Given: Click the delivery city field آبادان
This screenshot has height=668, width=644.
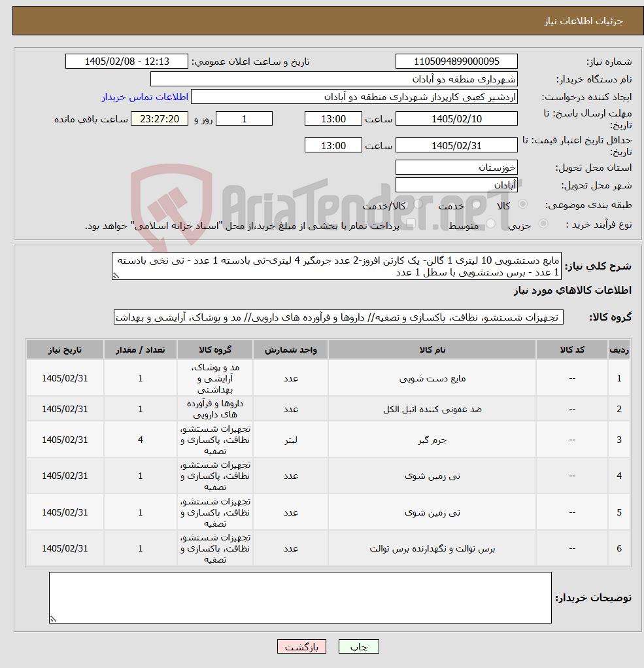Looking at the screenshot, I should coord(456,185).
